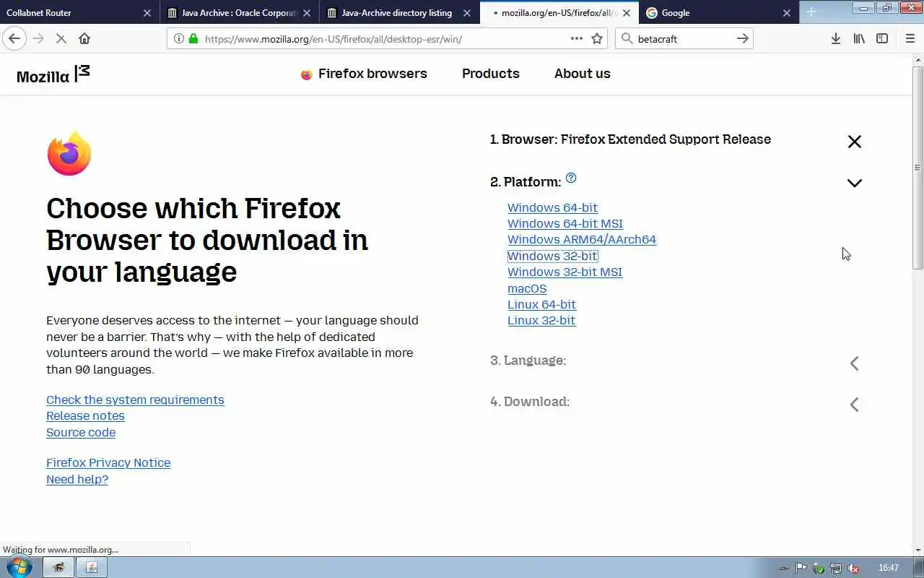Close the Collabnet Router tab

tap(147, 13)
